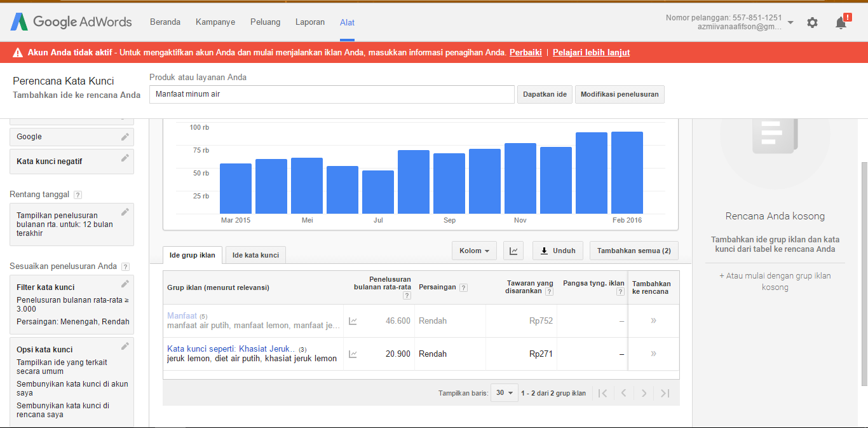Image resolution: width=868 pixels, height=428 pixels.
Task: Click the Jul chart bar
Action: pyautogui.click(x=378, y=192)
